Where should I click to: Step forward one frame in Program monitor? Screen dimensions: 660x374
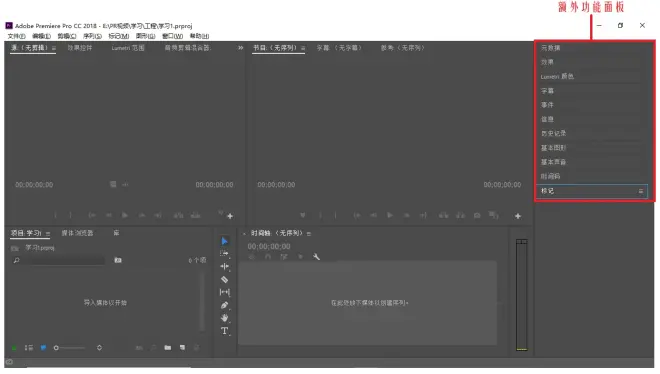pyautogui.click(x=406, y=215)
